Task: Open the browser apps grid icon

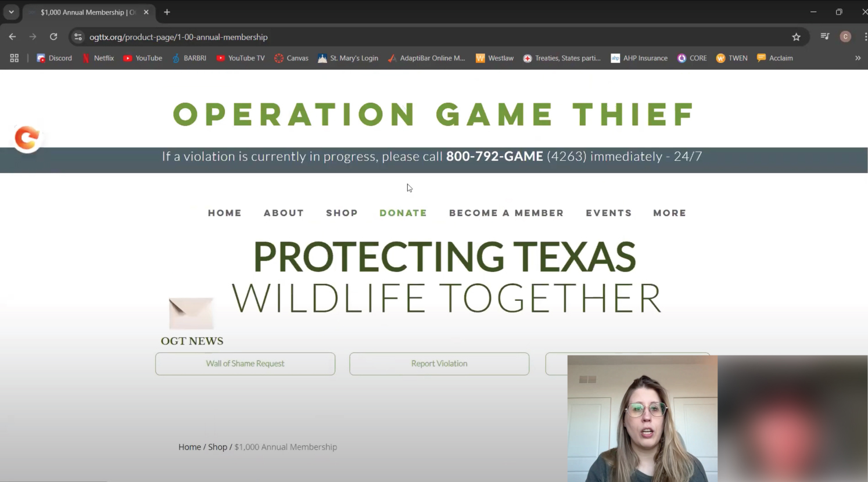Action: [x=15, y=58]
